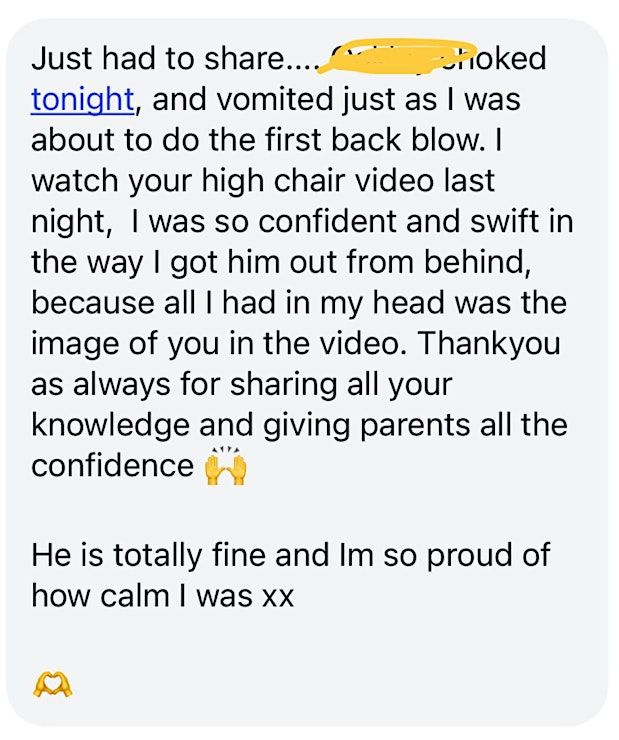Click the "xx" at the message end
Screen dimensions: 619x740
point(277,596)
